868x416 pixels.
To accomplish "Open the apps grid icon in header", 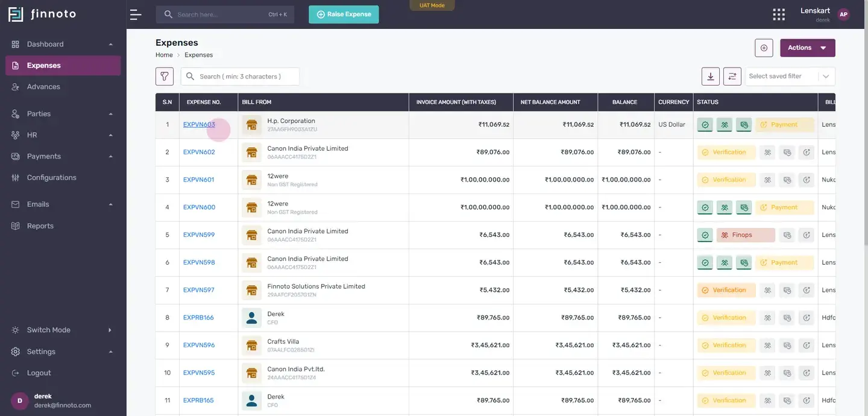I will 779,14.
